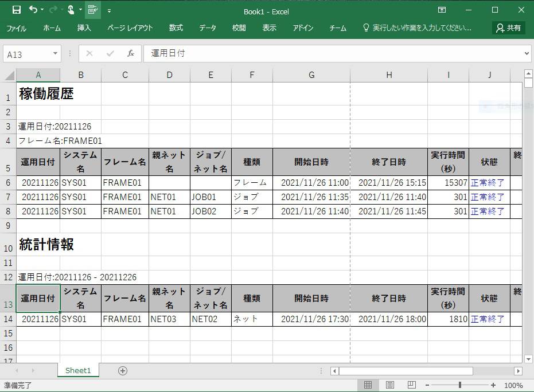Click the horizontal scrollbar right arrow

click(518, 371)
